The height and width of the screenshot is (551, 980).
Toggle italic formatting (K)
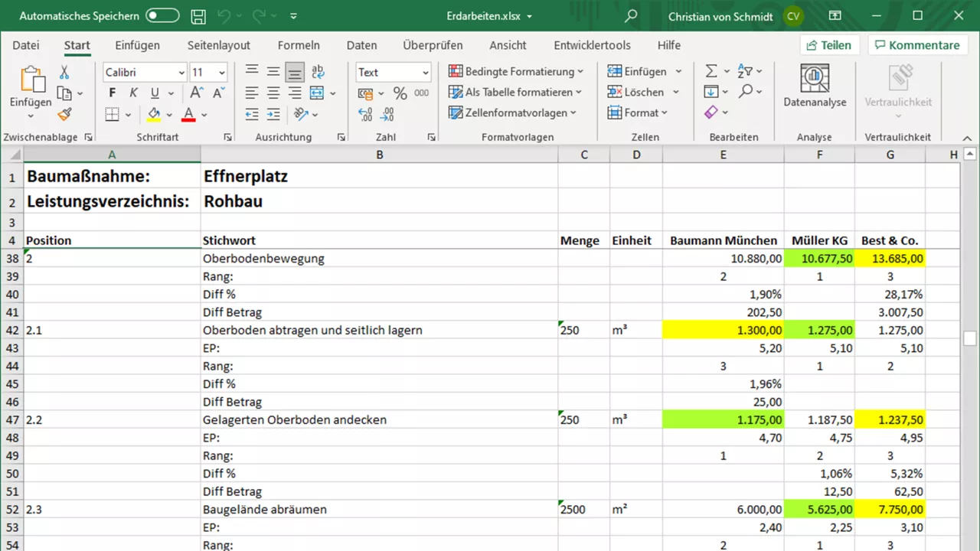(133, 93)
